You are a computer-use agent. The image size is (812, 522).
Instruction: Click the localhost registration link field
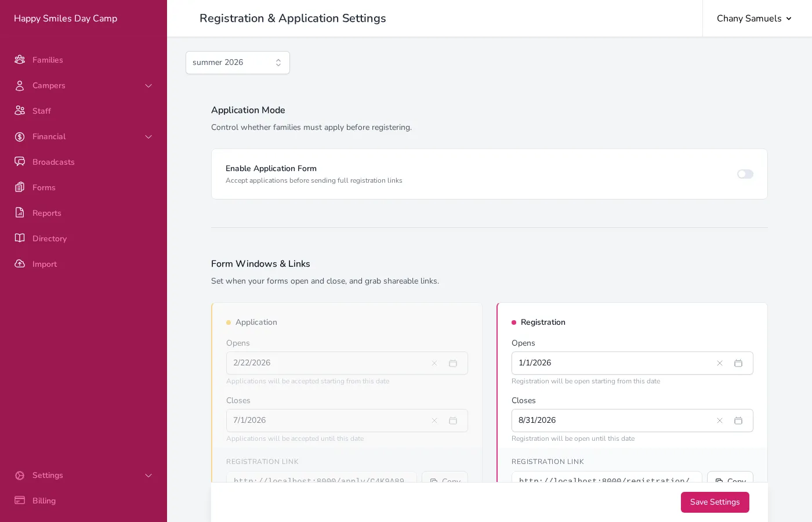[x=607, y=477]
